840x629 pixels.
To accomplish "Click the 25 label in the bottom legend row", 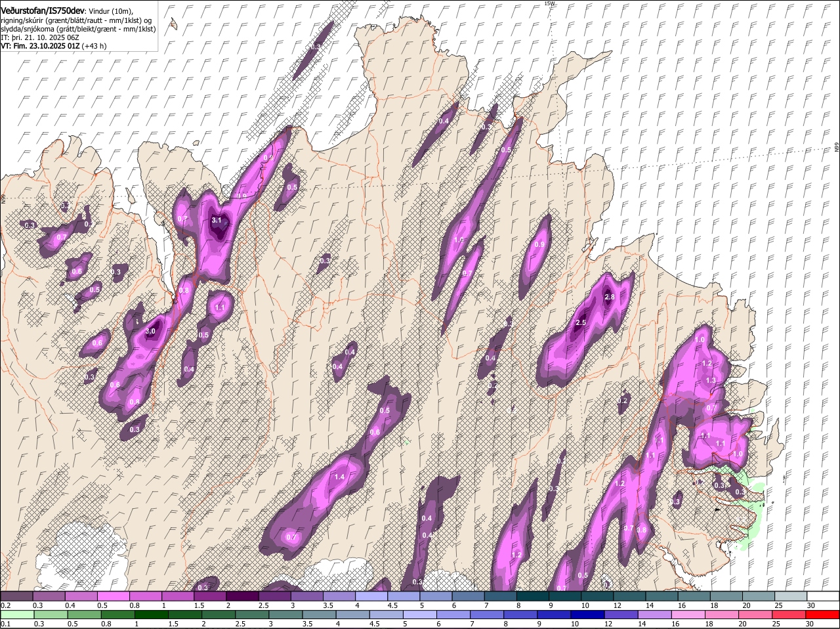I will (x=776, y=623).
